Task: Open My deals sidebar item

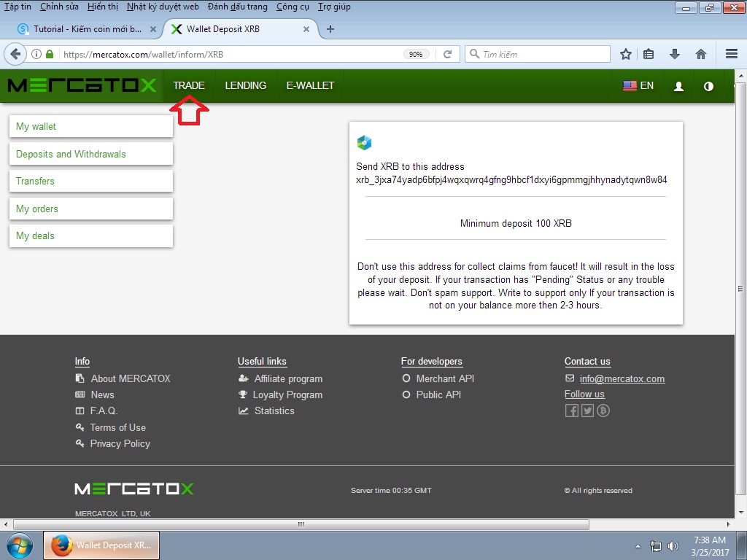Action: pos(91,236)
